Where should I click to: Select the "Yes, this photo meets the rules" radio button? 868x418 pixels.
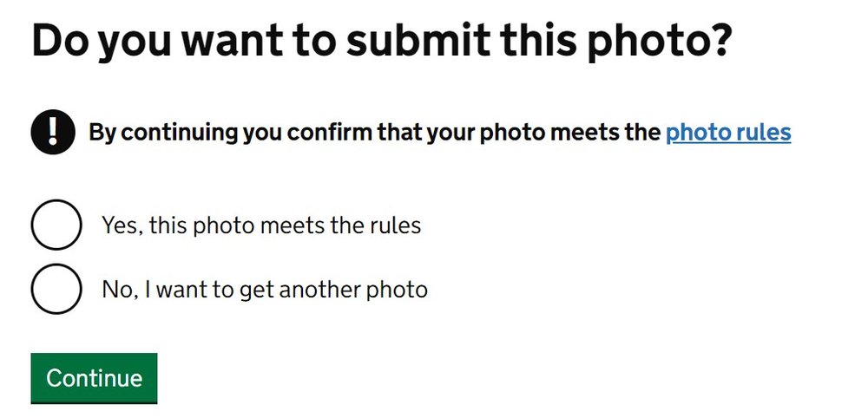point(57,225)
